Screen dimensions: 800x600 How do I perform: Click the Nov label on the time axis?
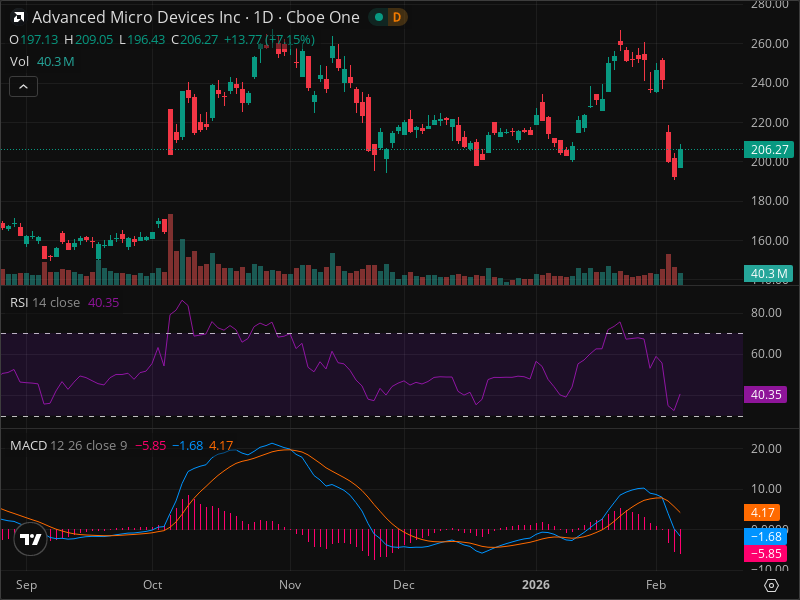[x=290, y=585]
